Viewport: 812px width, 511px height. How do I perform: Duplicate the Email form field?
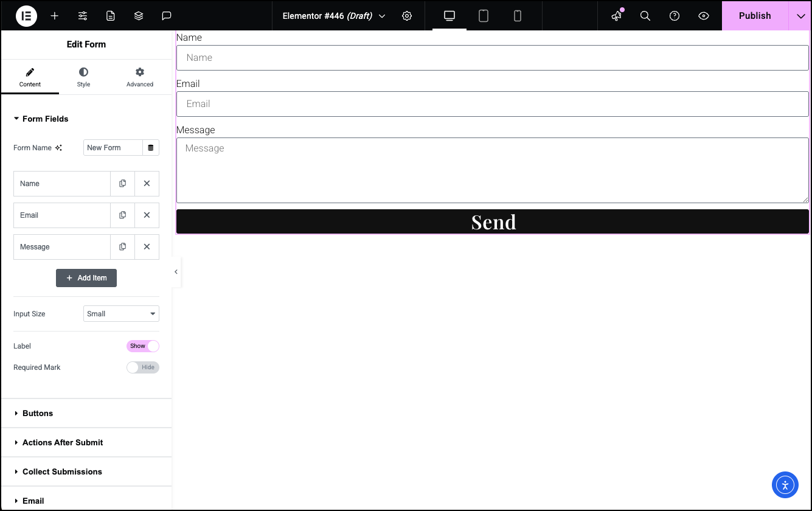click(123, 215)
